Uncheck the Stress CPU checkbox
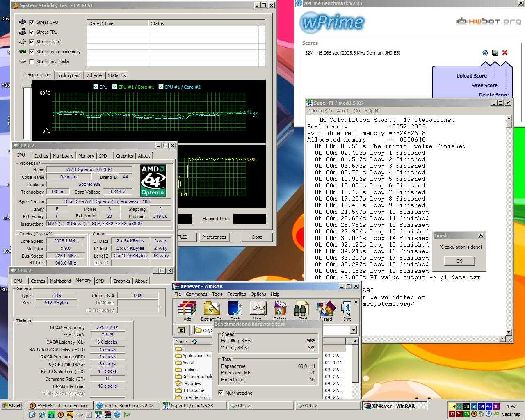This screenshot has width=525, height=420. point(32,22)
